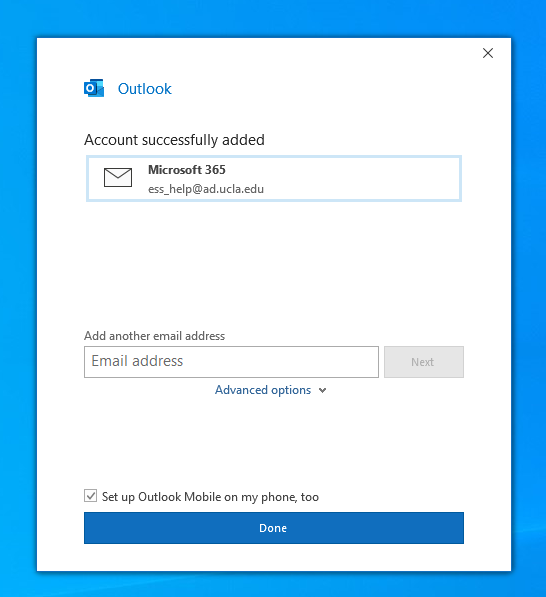Expand Advanced options

(x=271, y=390)
